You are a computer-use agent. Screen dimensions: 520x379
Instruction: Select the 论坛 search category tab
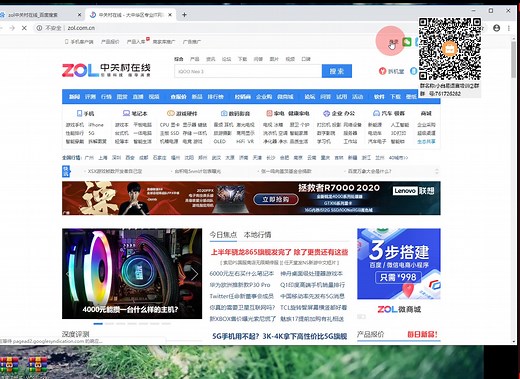coord(226,59)
